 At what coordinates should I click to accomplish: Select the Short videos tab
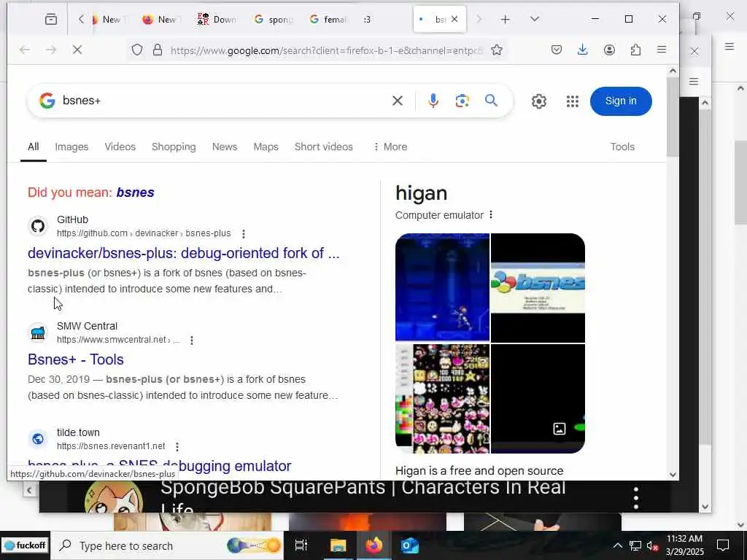[323, 147]
